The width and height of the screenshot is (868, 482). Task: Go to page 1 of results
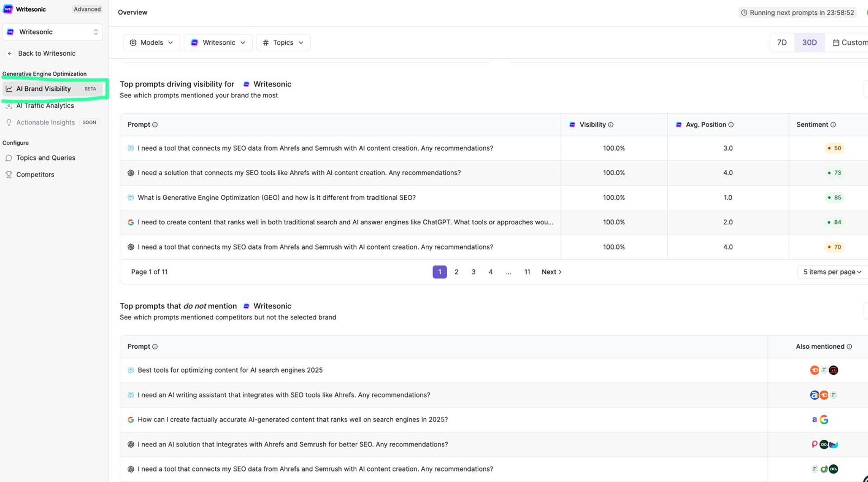[439, 272]
